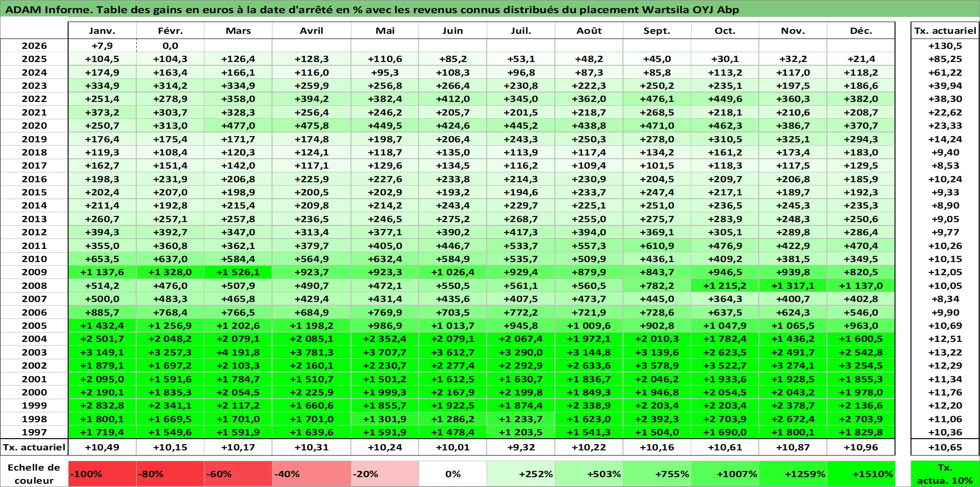
Task: Click the +755% green scale swatch
Action: coord(657,474)
